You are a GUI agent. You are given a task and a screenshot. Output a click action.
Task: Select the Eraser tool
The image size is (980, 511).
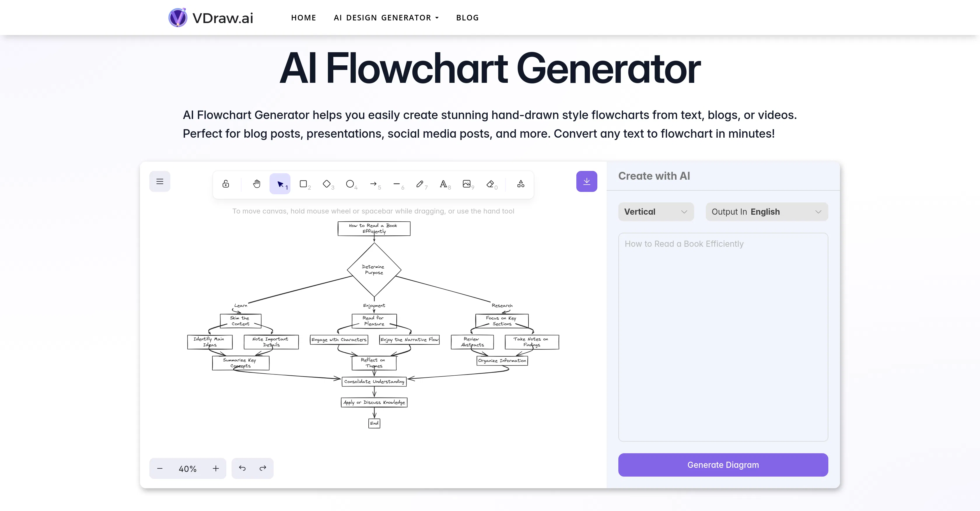tap(491, 184)
